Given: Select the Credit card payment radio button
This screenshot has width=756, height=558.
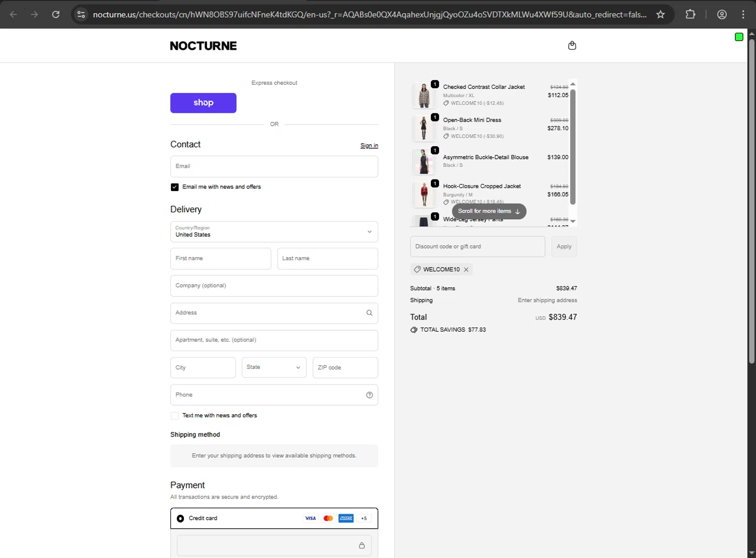Looking at the screenshot, I should (180, 518).
